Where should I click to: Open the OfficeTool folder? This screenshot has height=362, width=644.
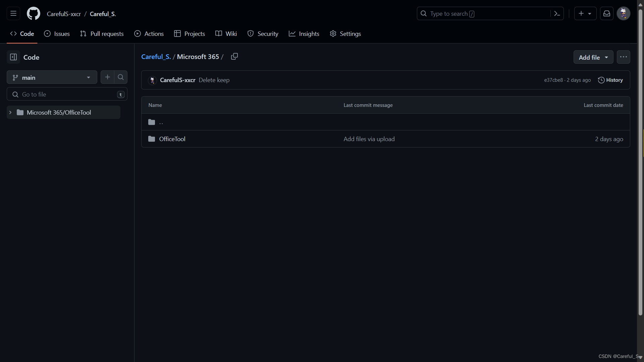point(172,139)
